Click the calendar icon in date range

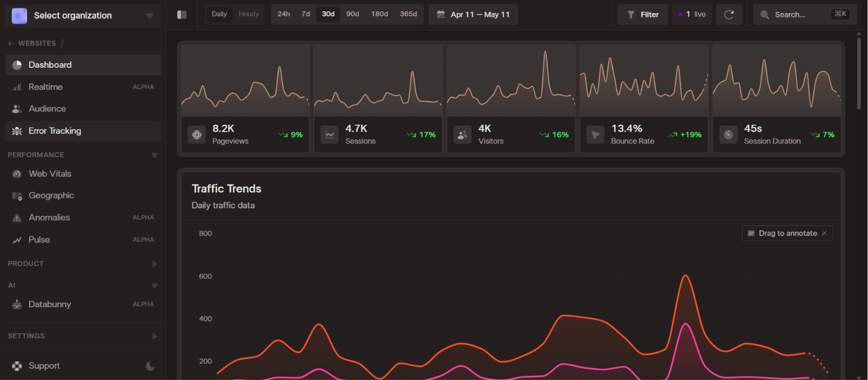coord(441,15)
